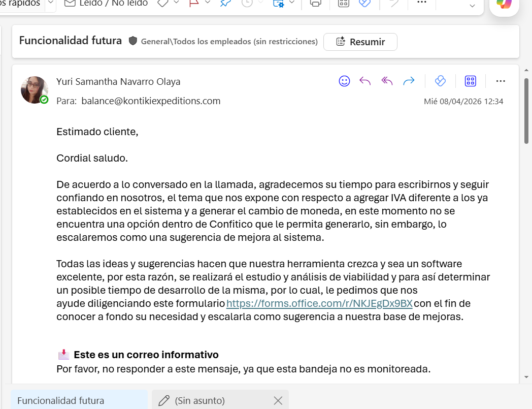Image resolution: width=532 pixels, height=409 pixels.
Task: Toggle the red follow-up flag
Action: coord(194,3)
